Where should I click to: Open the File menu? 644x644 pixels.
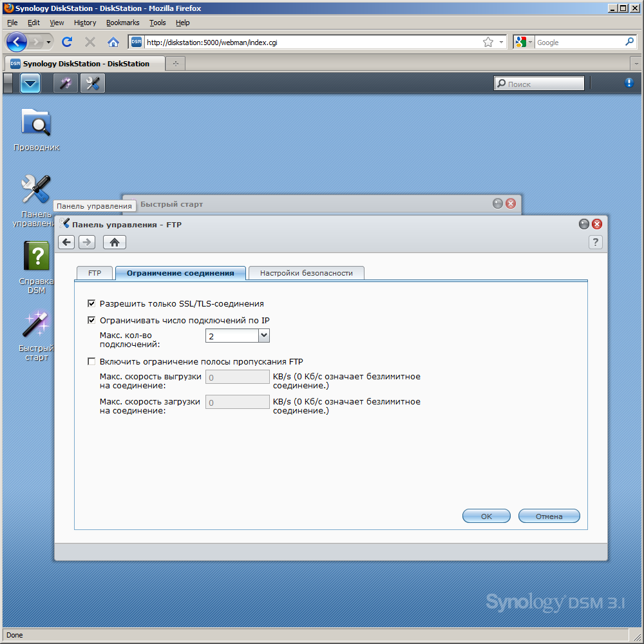(12, 23)
